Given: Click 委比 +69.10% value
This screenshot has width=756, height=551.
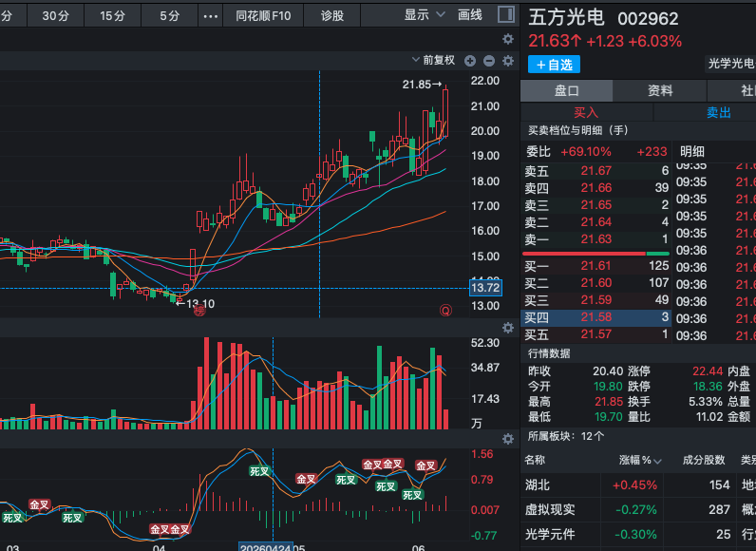Looking at the screenshot, I should point(586,152).
